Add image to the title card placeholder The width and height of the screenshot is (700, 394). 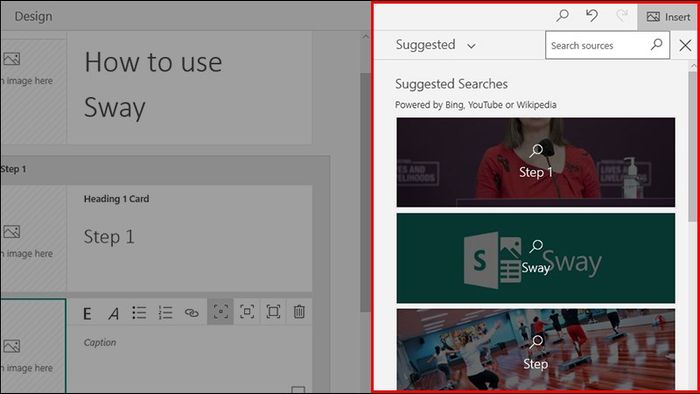coord(33,91)
